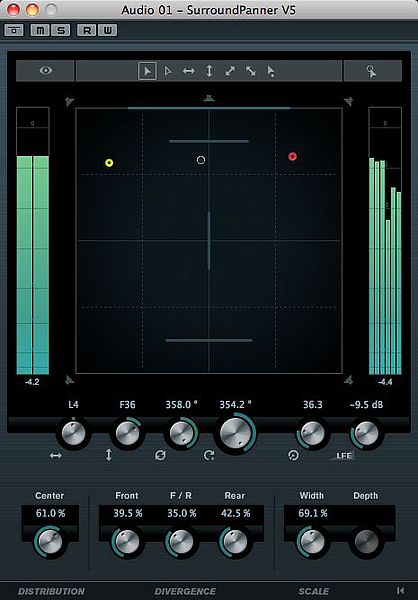Select the arrow-with-dot jump tool
The image size is (418, 600).
[x=271, y=72]
